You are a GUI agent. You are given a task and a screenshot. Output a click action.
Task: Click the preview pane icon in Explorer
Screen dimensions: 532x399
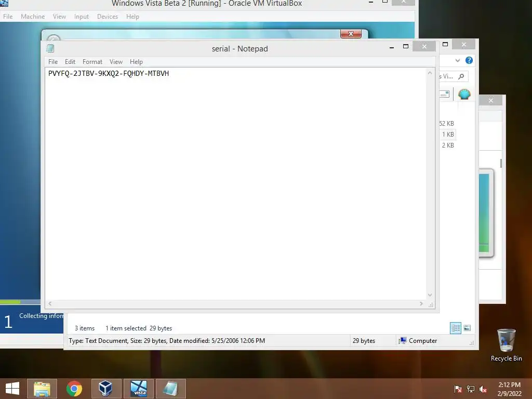click(x=445, y=94)
